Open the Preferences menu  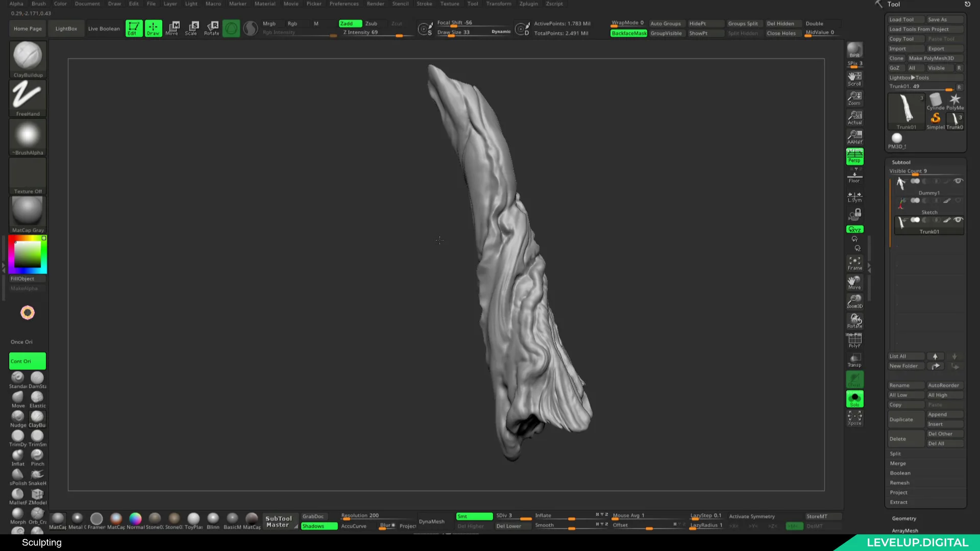(344, 4)
